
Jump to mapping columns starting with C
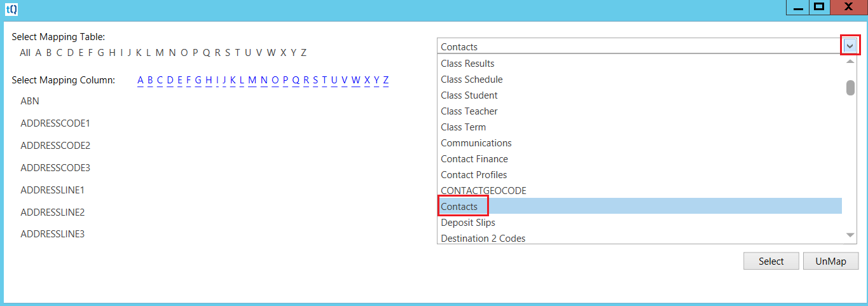(160, 80)
